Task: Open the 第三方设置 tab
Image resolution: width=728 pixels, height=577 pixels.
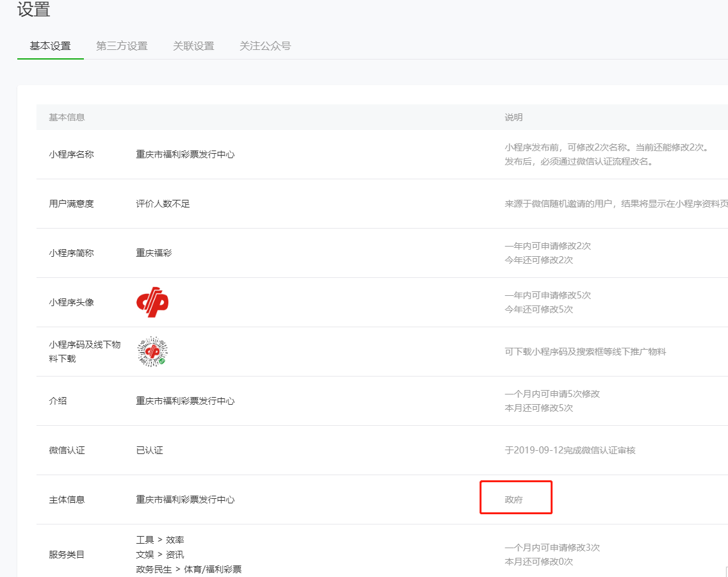Action: tap(122, 46)
